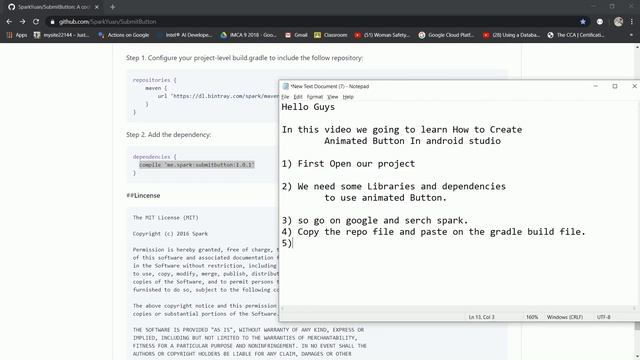Click the '##Lincense' heading on GitHub
640x360 pixels.
[x=143, y=196]
